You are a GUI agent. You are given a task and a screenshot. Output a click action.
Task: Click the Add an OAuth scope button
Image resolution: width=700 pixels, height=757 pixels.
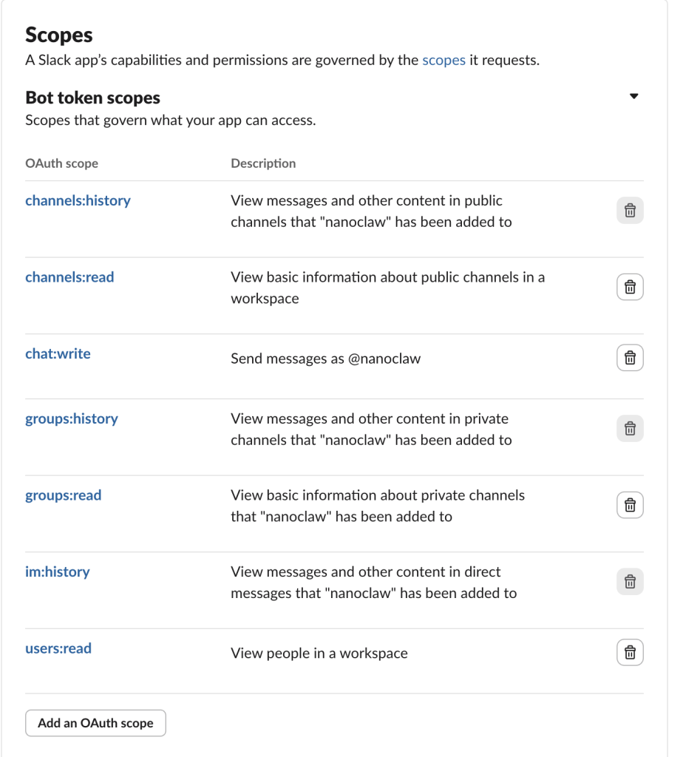[x=95, y=723]
